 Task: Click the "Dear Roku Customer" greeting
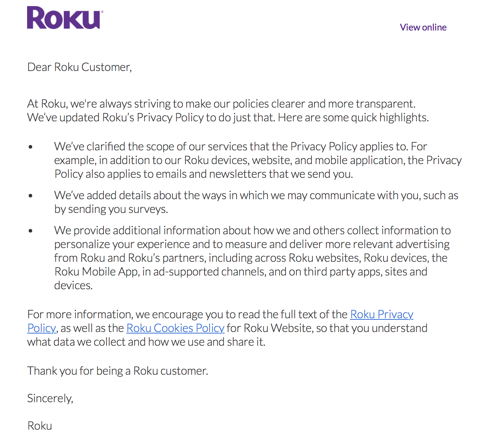pos(79,67)
